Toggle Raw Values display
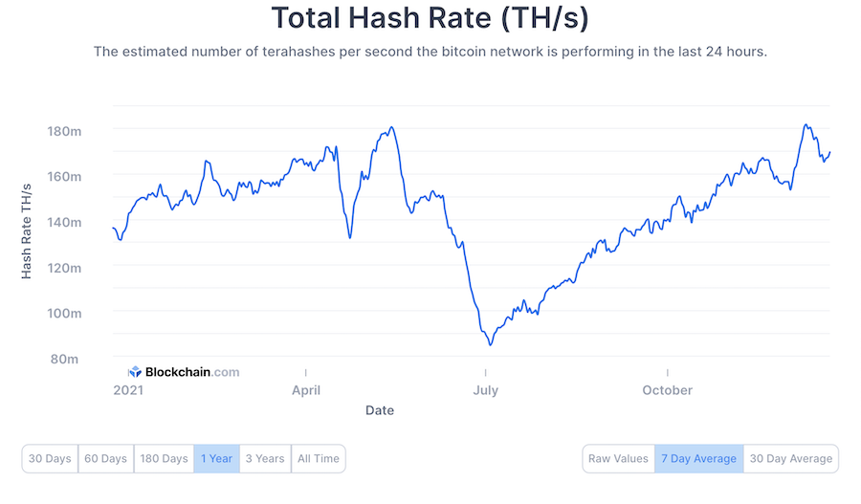 618,458
